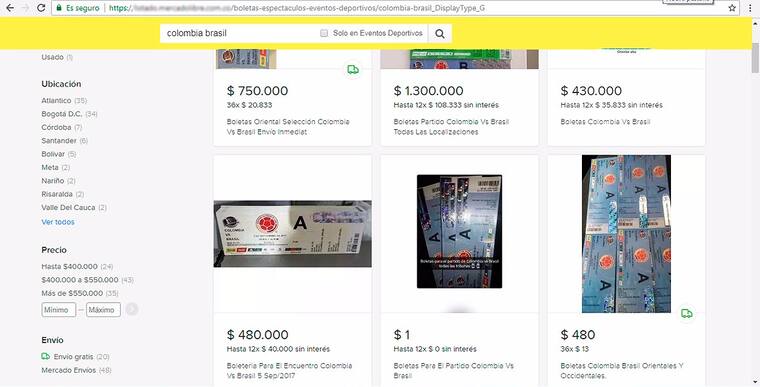
Task: Click shipping truck icon on $480 listing
Action: 686,313
